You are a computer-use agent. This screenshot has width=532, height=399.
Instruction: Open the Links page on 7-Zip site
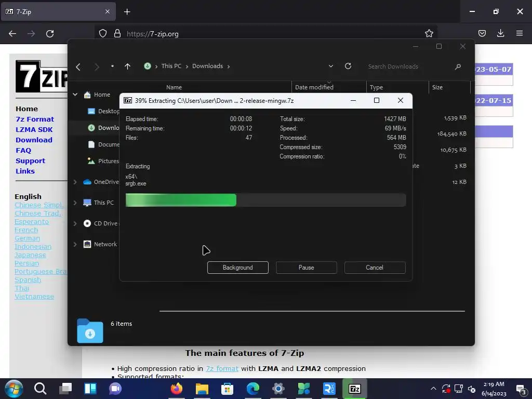[25, 171]
